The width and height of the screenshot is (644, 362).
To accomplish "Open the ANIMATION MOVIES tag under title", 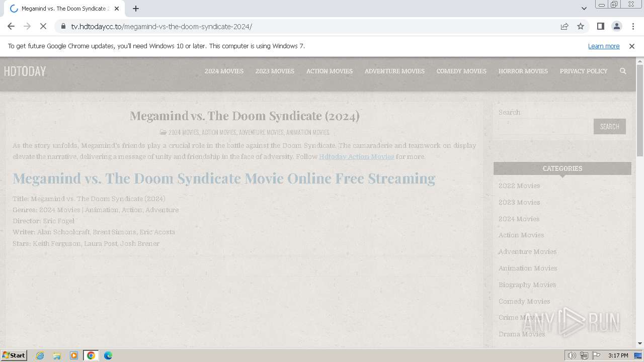I will pyautogui.click(x=308, y=132).
